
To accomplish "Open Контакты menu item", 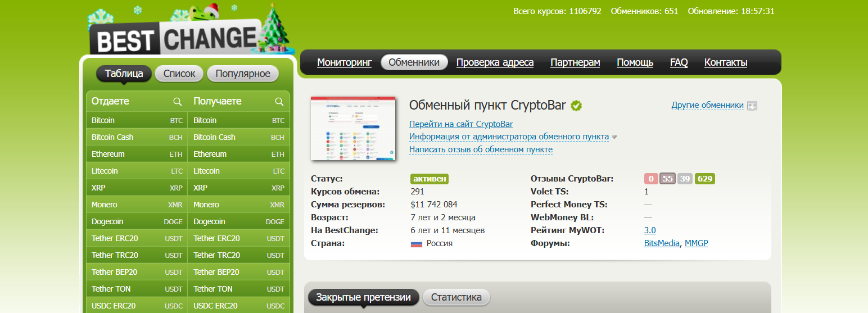I will click(x=726, y=62).
